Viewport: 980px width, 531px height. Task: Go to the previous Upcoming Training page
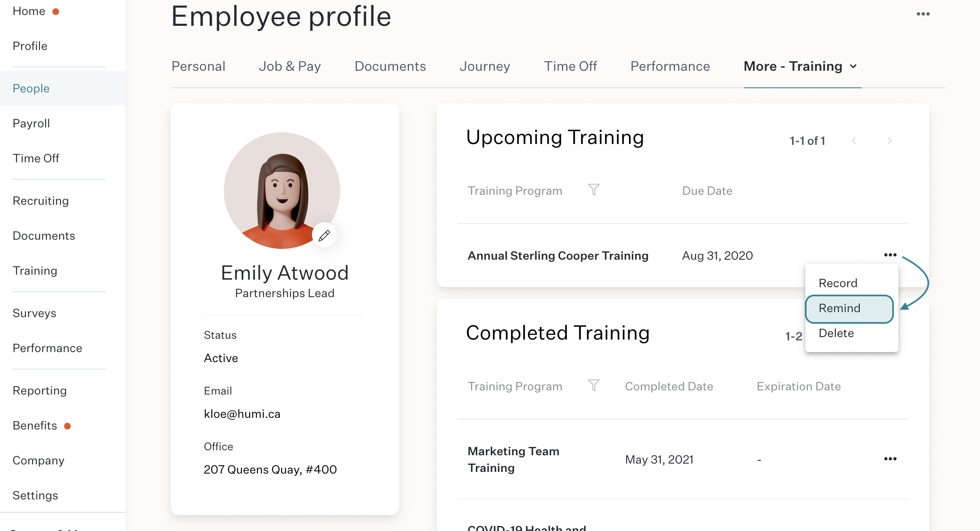tap(854, 141)
